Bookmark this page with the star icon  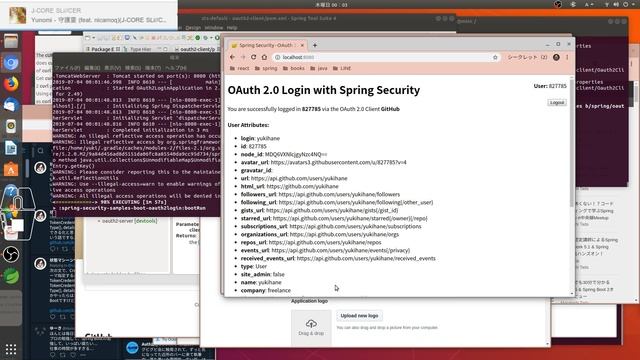coord(495,57)
